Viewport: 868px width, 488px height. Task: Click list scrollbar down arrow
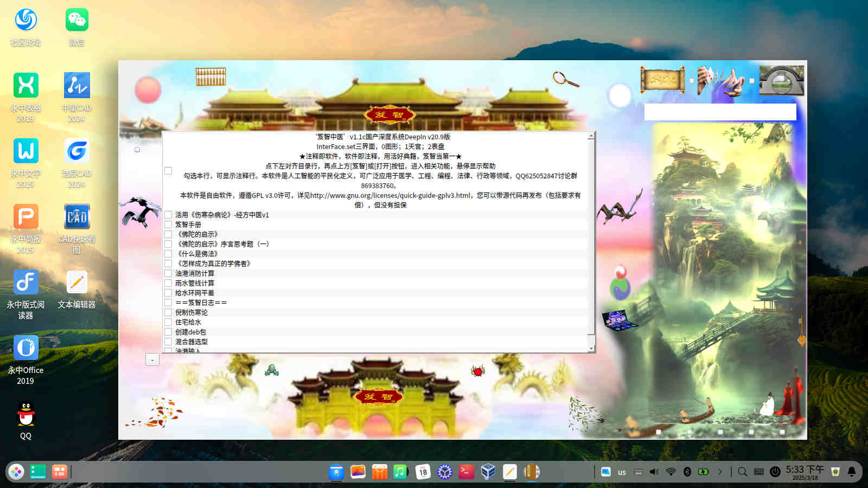point(591,348)
